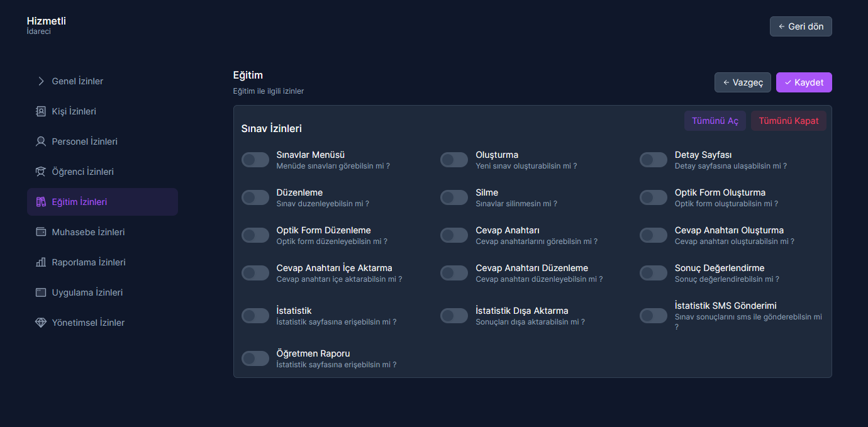Click the window icon for Uygulama İzinleri
Image resolution: width=868 pixels, height=427 pixels.
(x=41, y=292)
